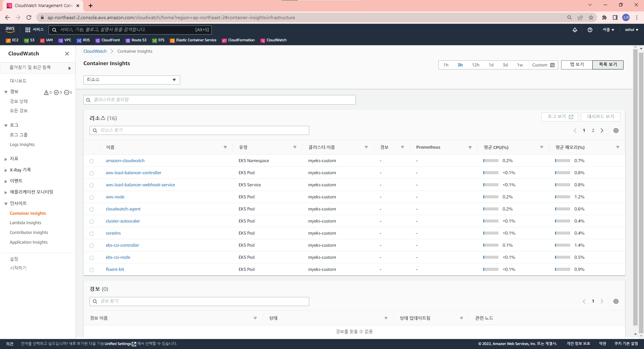Open CloudFront favorite shortcut
Screen dimensions: 644x349
107,40
